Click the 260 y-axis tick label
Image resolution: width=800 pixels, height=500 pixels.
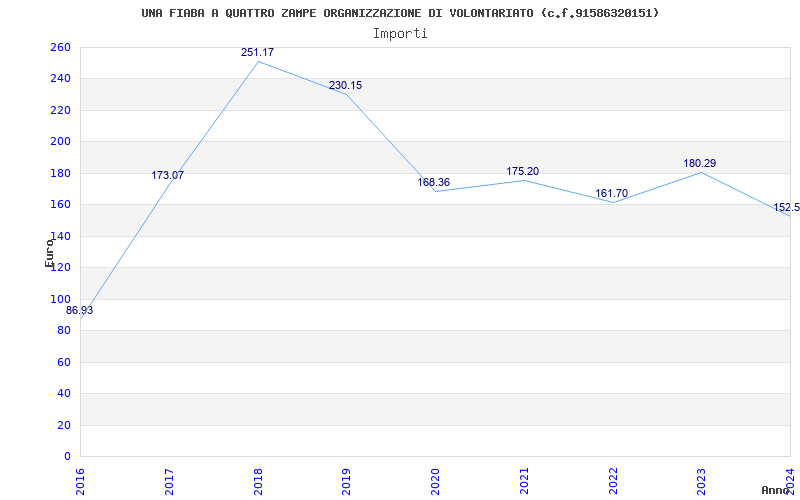coord(60,47)
